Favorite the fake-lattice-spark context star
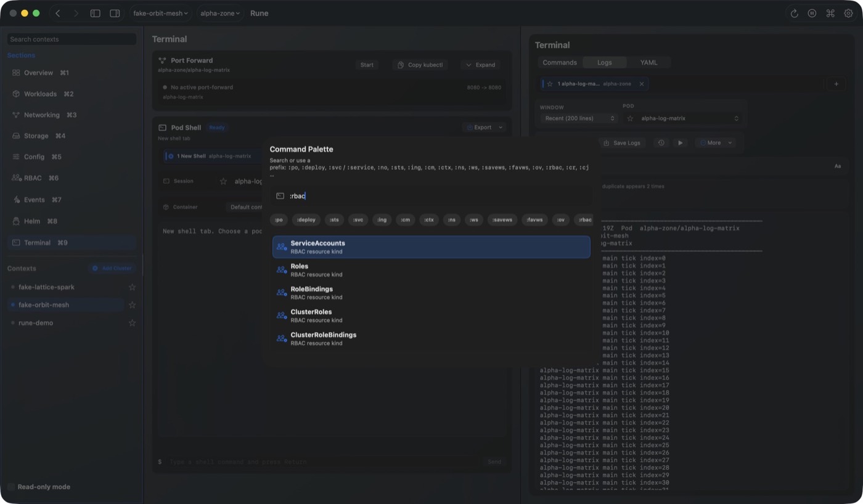The image size is (863, 504). point(132,287)
